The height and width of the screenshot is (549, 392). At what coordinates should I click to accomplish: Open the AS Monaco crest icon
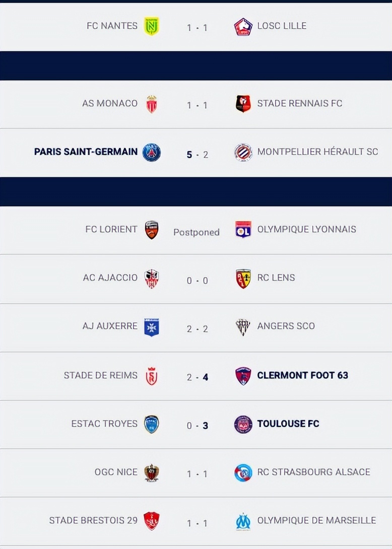[x=151, y=104]
